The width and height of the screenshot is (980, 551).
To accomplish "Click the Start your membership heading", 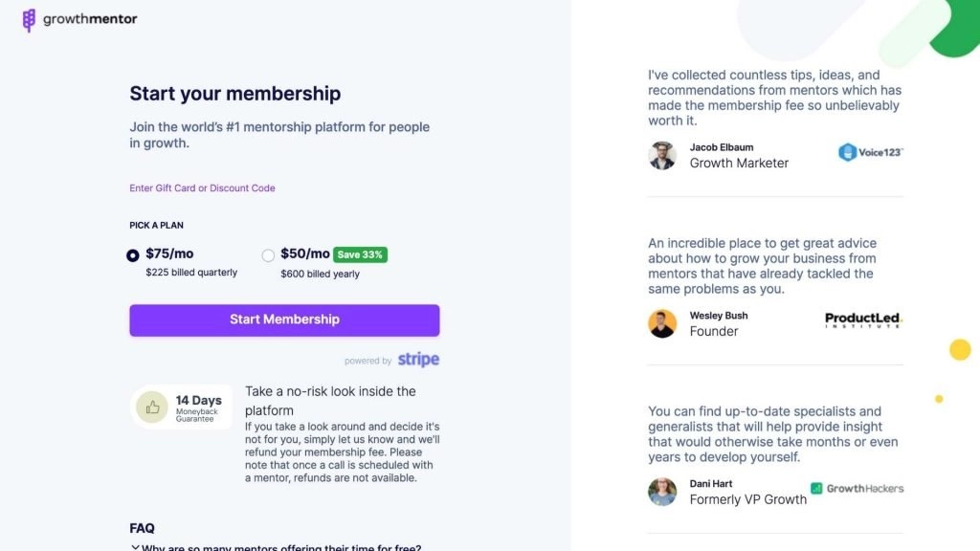I will [234, 94].
